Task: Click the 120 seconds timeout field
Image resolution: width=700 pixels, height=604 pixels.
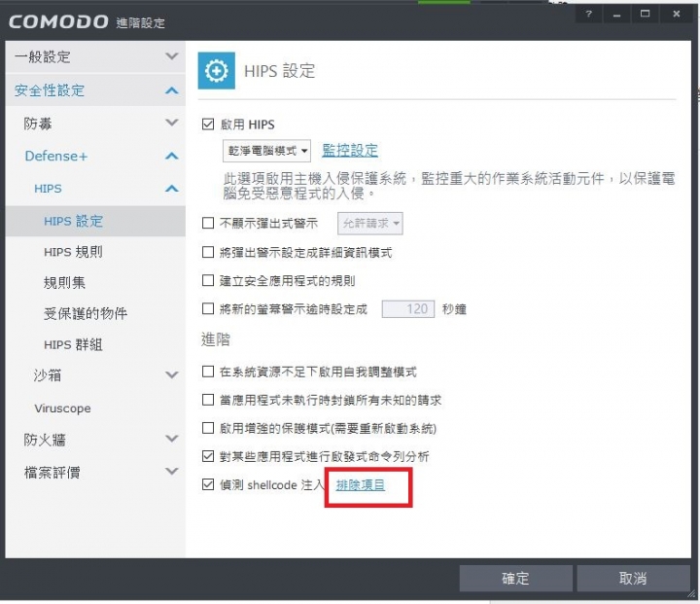Action: [x=408, y=309]
